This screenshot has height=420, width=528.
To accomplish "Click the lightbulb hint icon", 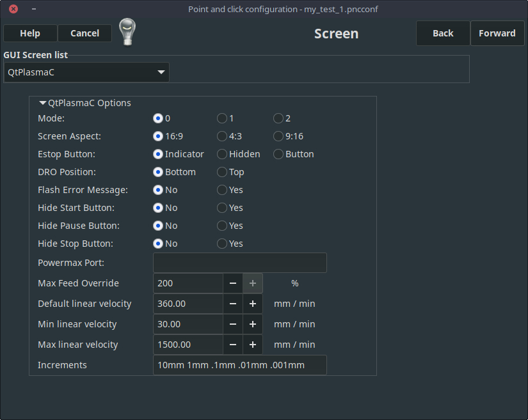I will [x=127, y=32].
